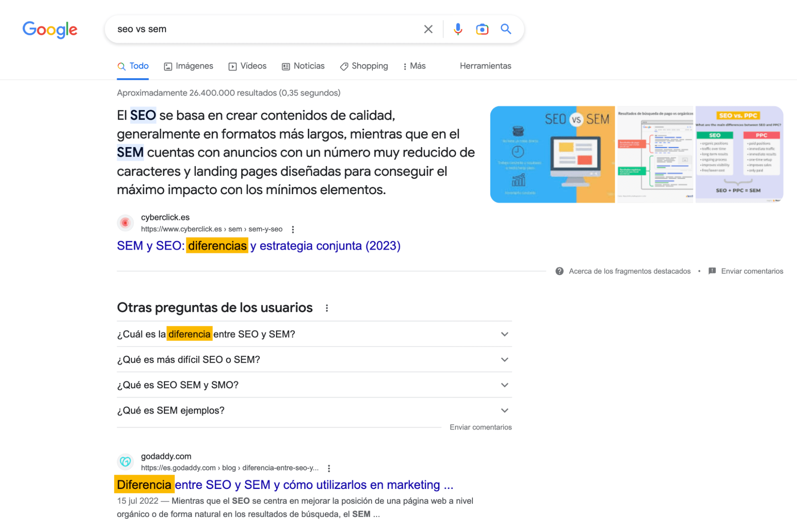Open SEM y SEO diferencias cyberclick result
This screenshot has height=532, width=797.
click(258, 246)
